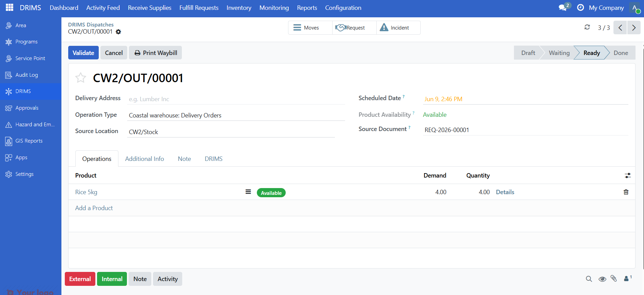Open the Incident stat button
The height and width of the screenshot is (295, 644).
click(398, 27)
